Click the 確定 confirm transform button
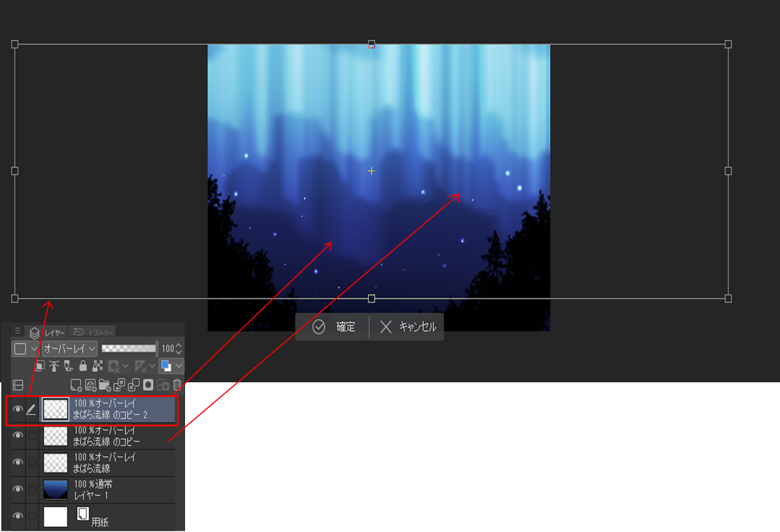 click(334, 327)
